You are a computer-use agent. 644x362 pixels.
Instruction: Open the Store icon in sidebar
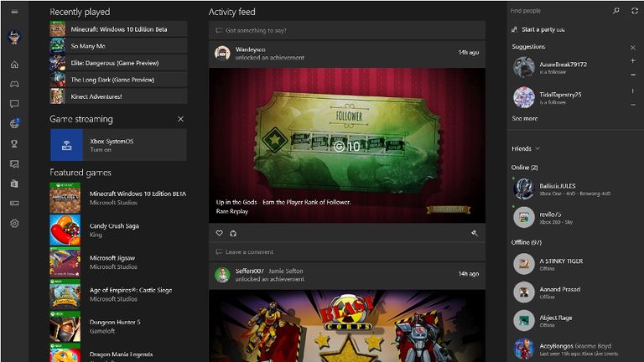(x=14, y=184)
